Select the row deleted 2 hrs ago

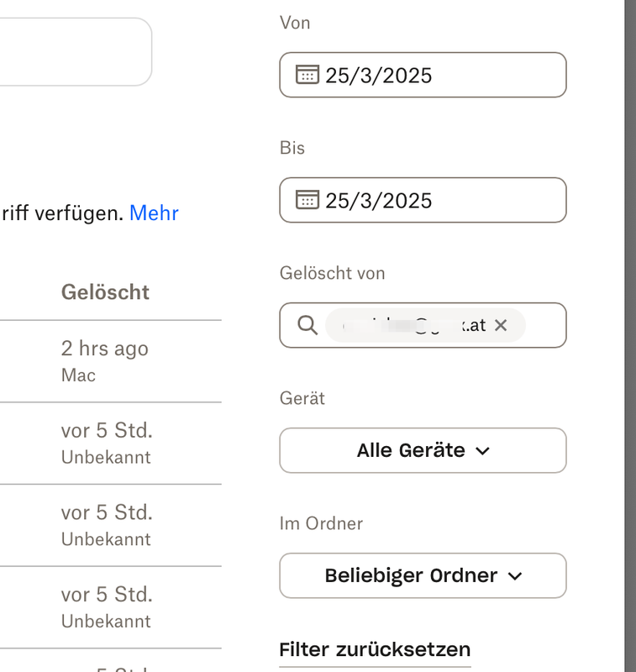[104, 349]
